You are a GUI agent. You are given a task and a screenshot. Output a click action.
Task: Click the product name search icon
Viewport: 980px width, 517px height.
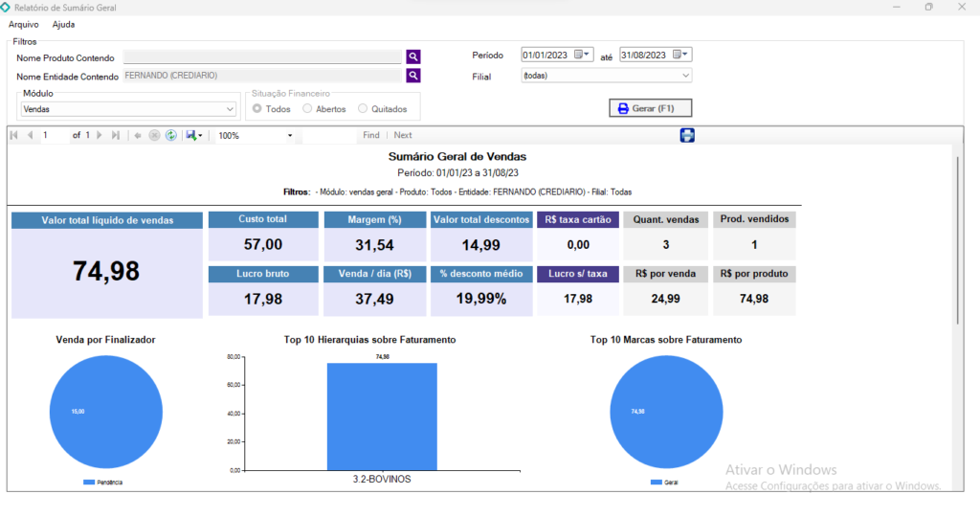[413, 56]
